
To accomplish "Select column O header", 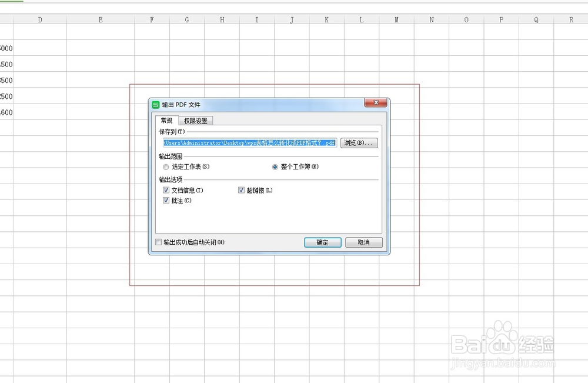I will (466, 20).
